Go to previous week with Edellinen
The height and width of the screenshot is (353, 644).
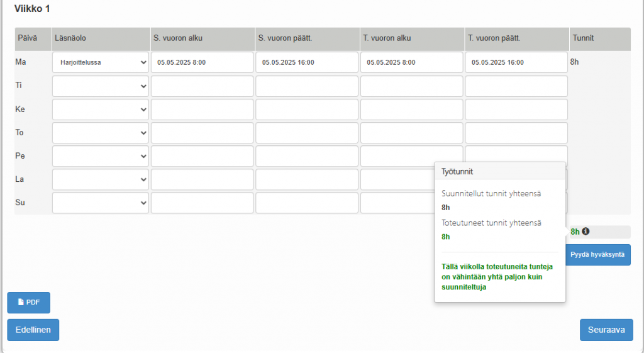tap(33, 330)
